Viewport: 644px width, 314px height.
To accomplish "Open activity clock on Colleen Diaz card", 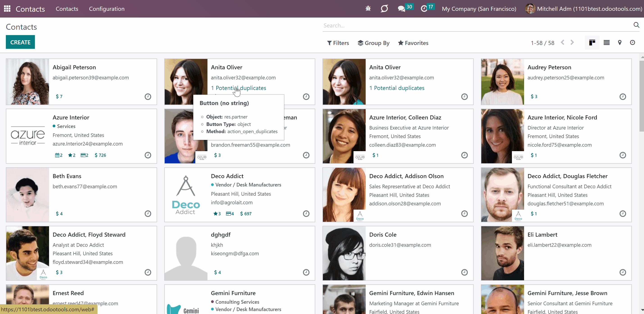I will tap(464, 155).
